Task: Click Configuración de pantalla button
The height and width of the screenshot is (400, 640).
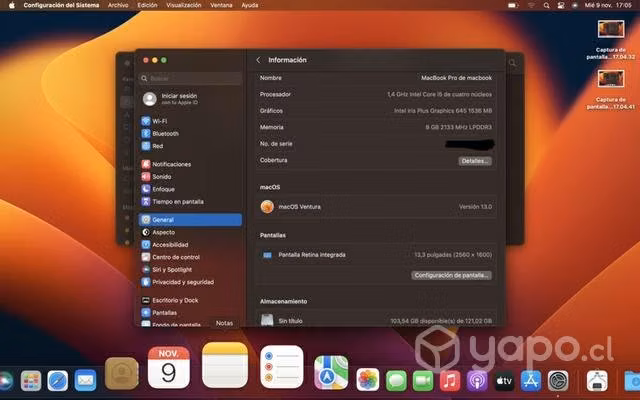Action: 451,276
